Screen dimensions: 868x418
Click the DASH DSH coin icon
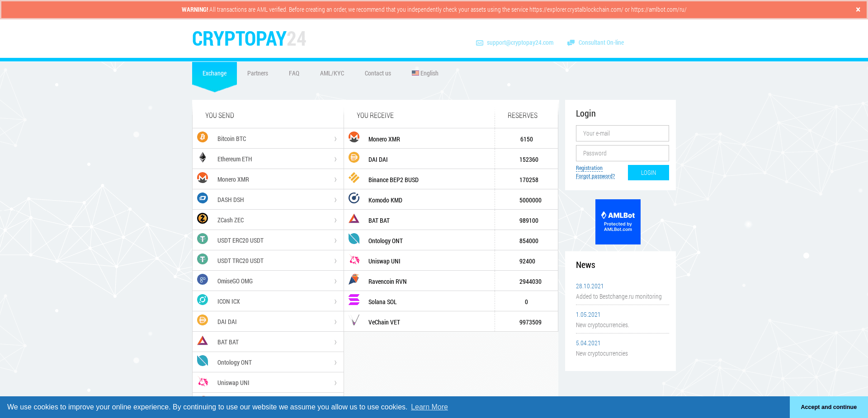coord(203,198)
